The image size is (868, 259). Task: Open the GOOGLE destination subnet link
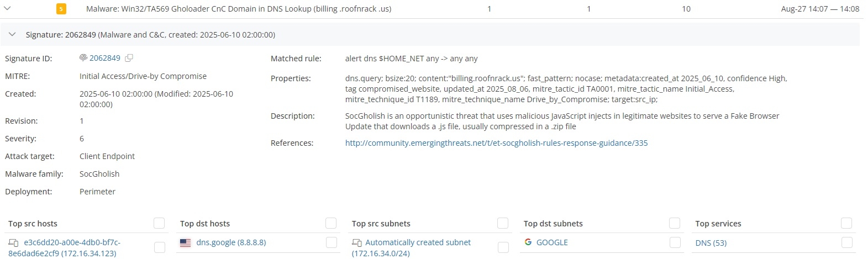point(552,242)
